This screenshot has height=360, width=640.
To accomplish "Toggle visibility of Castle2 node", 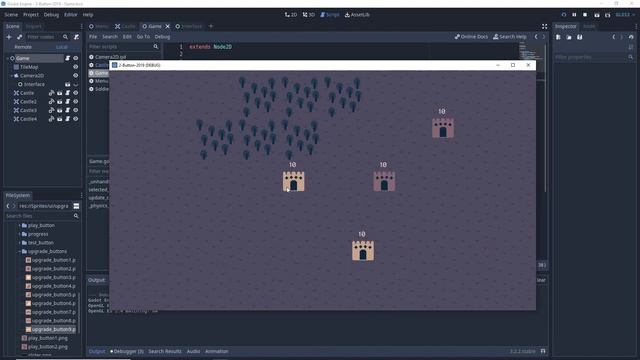I will 76,102.
